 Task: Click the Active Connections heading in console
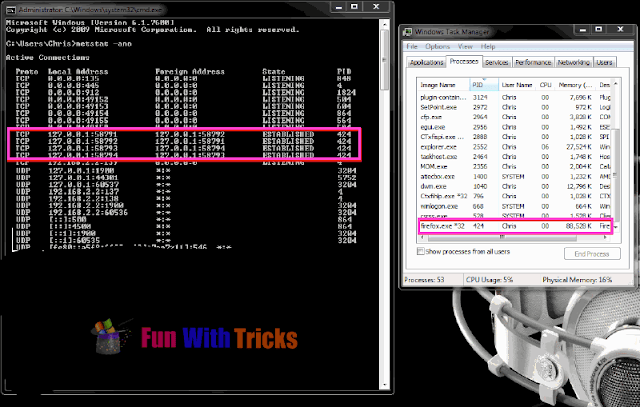click(48, 58)
